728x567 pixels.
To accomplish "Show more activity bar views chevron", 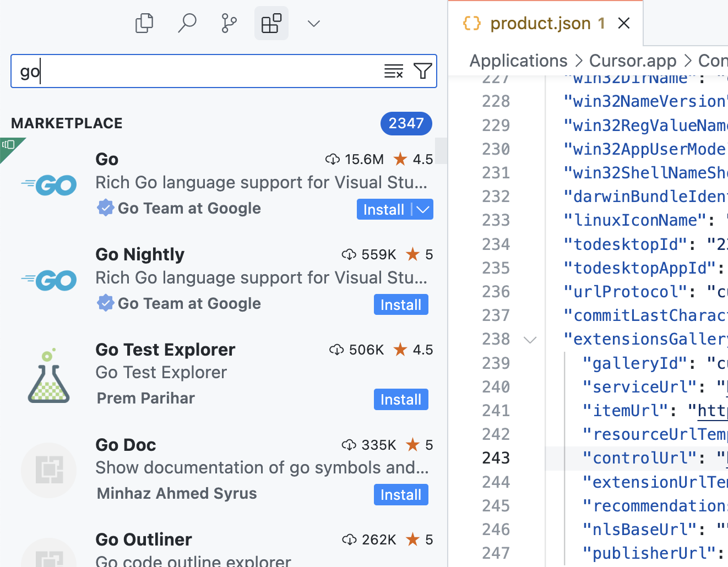I will tap(314, 24).
